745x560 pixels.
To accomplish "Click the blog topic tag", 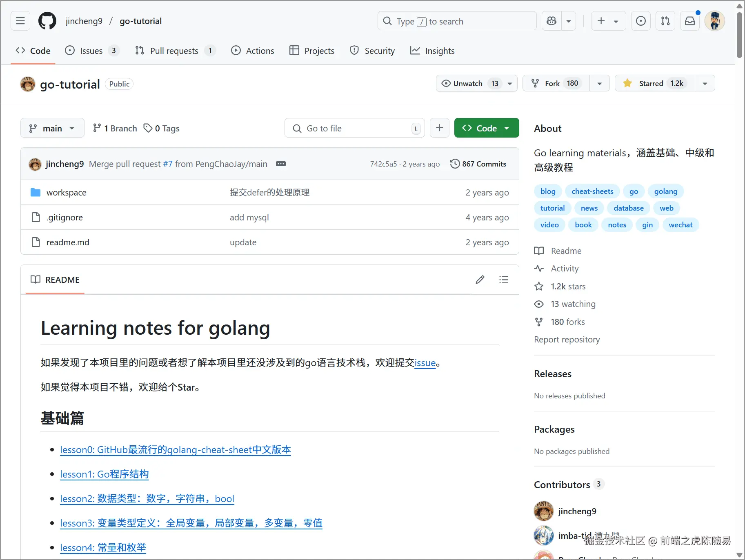I will coord(548,191).
